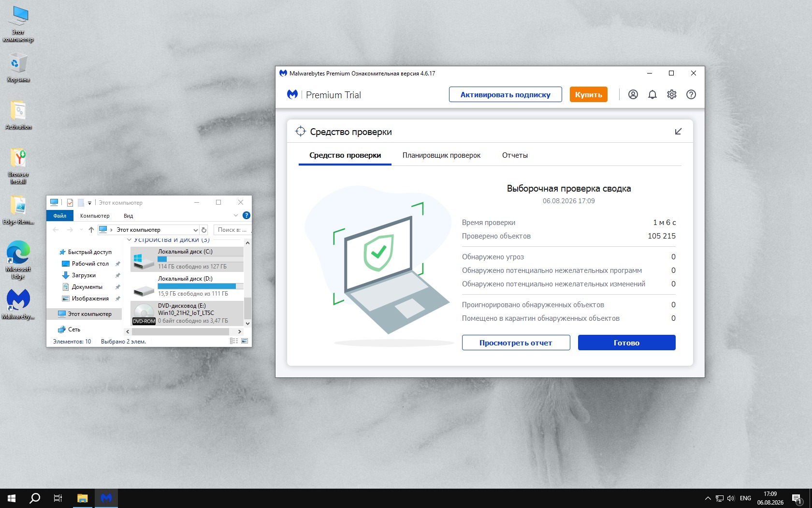Select the Malwarebytes desktop shortcut
Image resolution: width=812 pixels, height=508 pixels.
18,304
